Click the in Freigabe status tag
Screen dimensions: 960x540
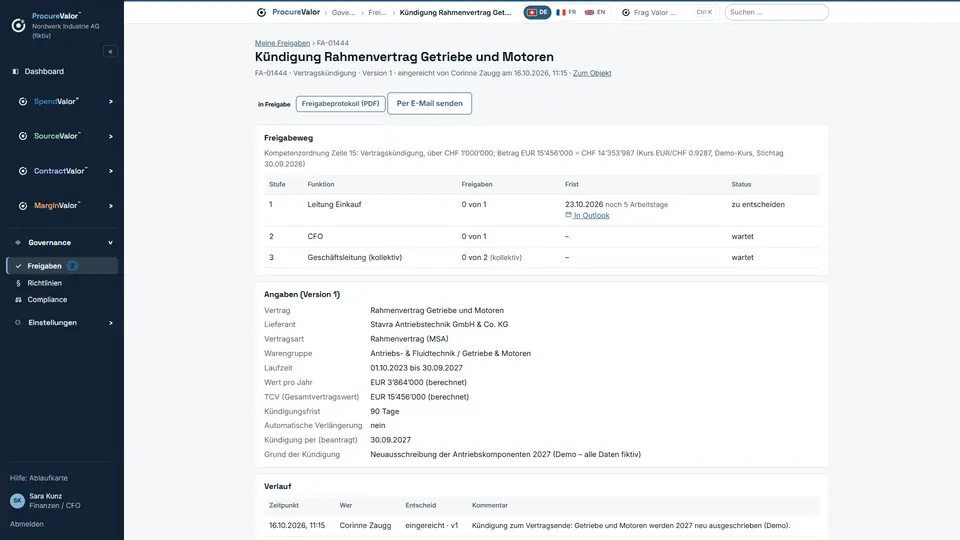point(274,105)
